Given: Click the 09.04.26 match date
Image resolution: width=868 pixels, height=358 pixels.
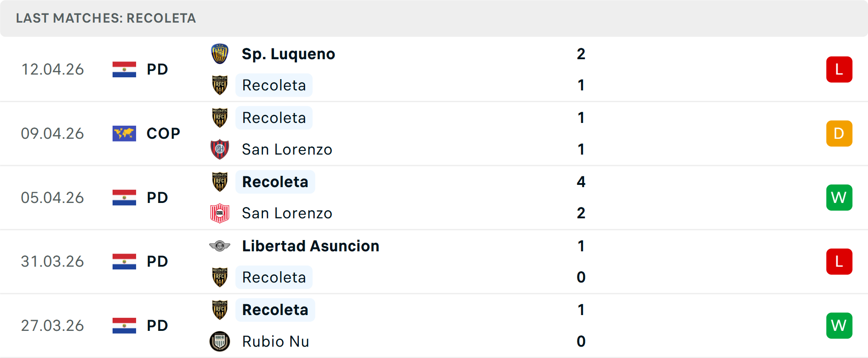Looking at the screenshot, I should [x=52, y=133].
